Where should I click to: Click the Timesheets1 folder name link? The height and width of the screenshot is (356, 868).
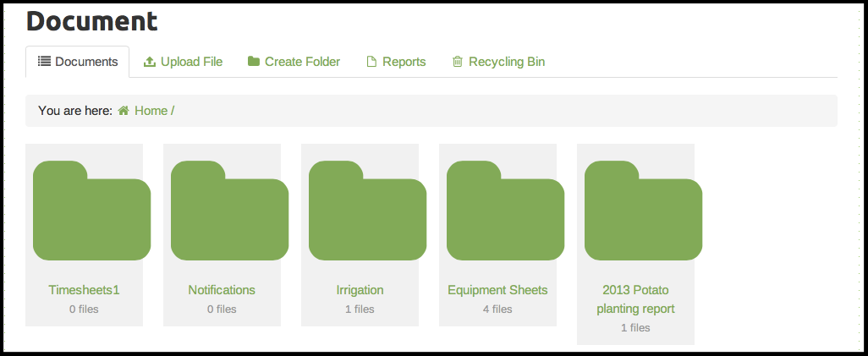84,290
